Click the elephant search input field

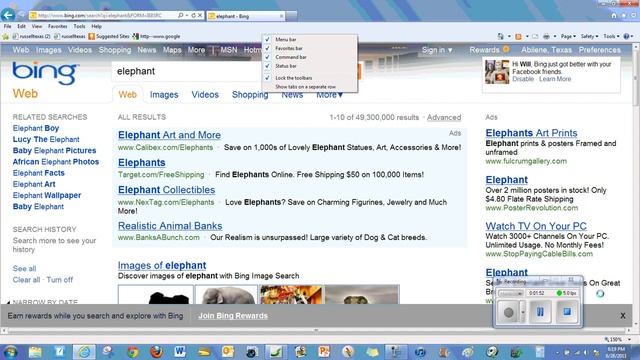pyautogui.click(x=188, y=71)
